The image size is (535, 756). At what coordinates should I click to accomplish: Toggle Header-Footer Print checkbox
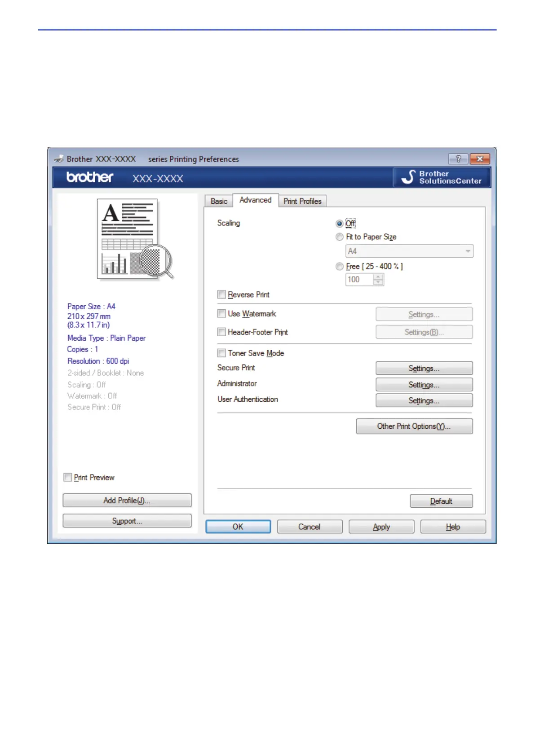pyautogui.click(x=221, y=332)
